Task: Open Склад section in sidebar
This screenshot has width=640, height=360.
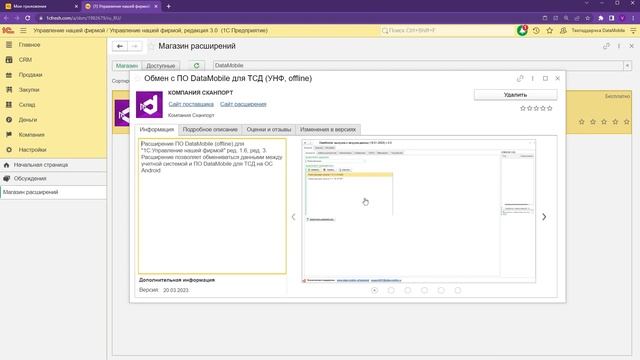Action: (x=53, y=105)
